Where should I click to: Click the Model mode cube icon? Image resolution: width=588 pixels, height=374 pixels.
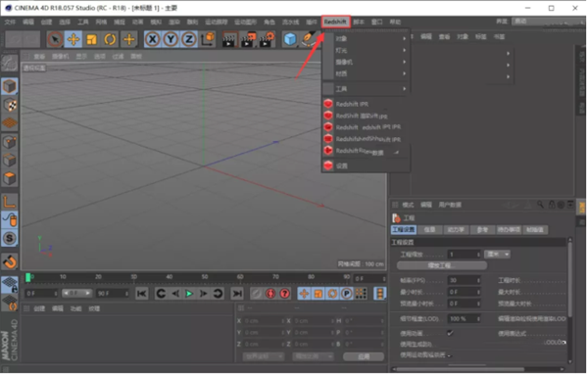(10, 86)
